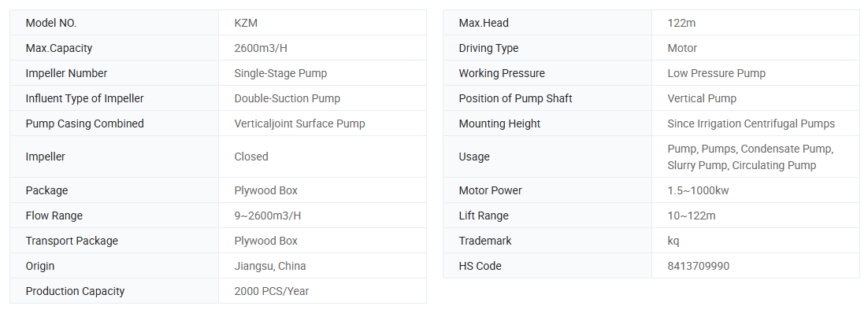Click the Influent Type of Impeller label
This screenshot has height=317, width=868.
[84, 98]
